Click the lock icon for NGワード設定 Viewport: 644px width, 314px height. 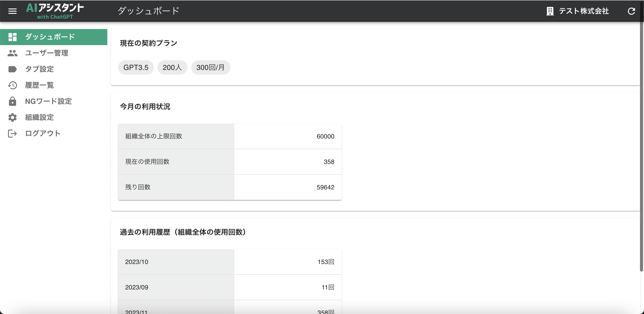click(x=12, y=101)
